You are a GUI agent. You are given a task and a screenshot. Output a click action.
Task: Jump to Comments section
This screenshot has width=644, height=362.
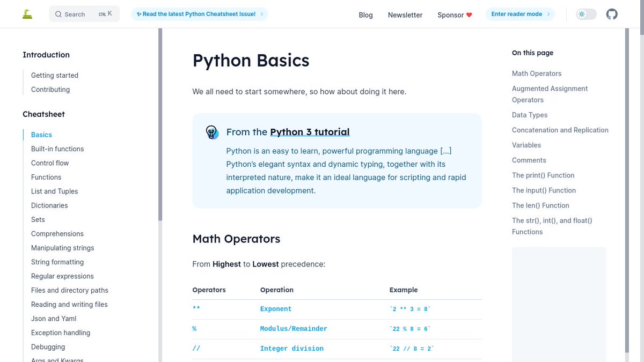click(529, 160)
